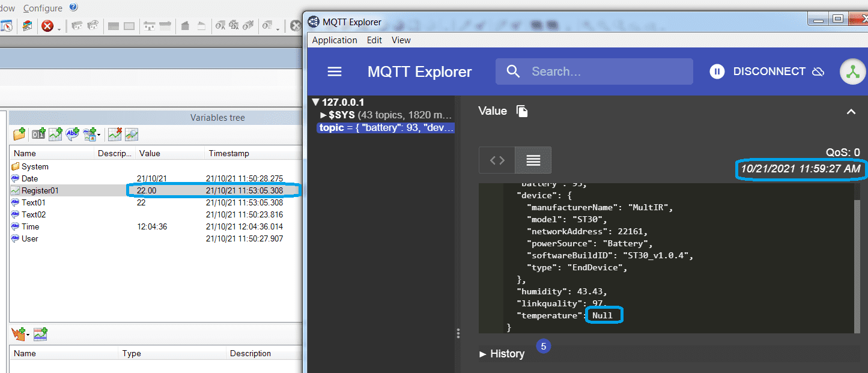Select the Register01 variable row
This screenshot has height=373, width=868.
(x=40, y=190)
